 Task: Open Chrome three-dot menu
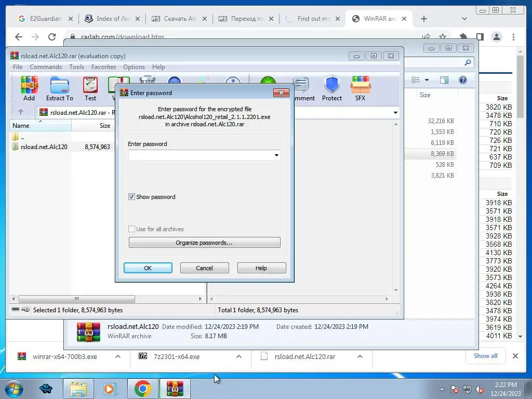point(514,37)
